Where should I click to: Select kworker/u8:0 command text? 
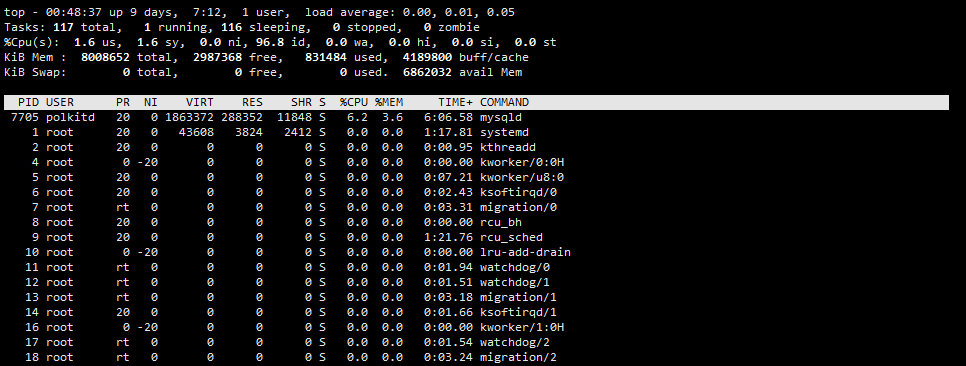click(522, 177)
